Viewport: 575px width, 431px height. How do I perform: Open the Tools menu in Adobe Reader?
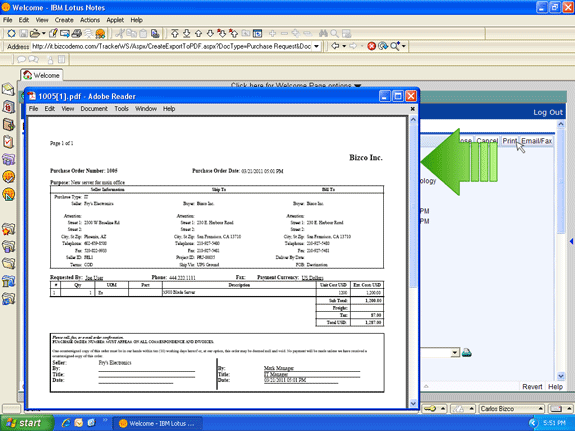click(121, 109)
